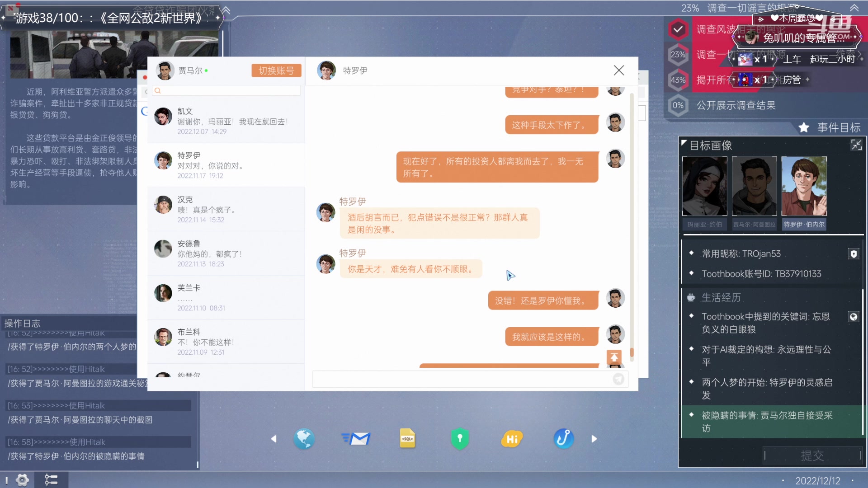Image resolution: width=868 pixels, height=488 pixels.
Task: Open the task list icon in bottom bar
Action: tap(51, 479)
